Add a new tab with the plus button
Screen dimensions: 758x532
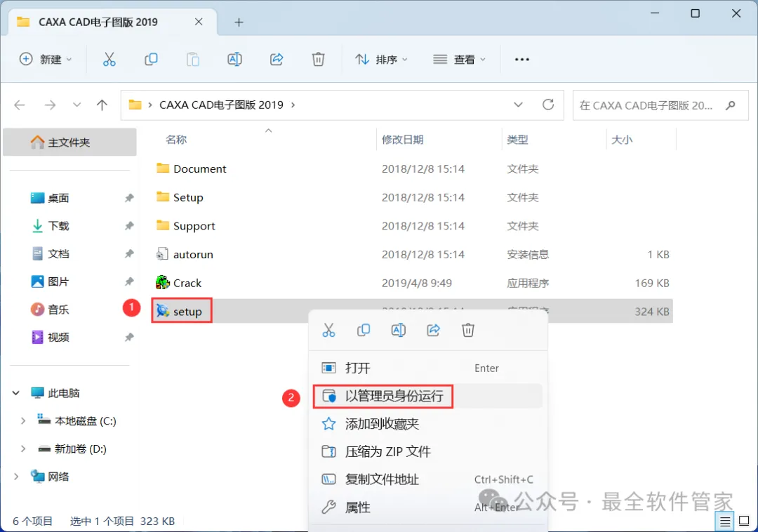[239, 22]
